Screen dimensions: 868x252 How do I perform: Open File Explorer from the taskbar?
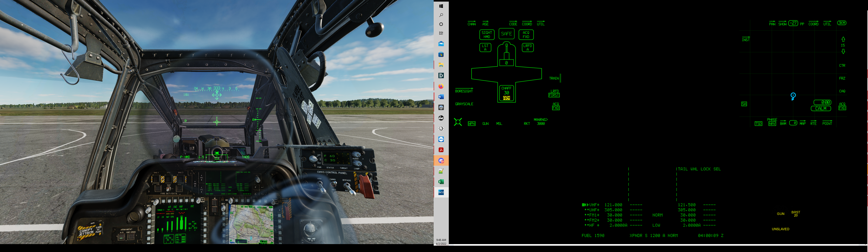coord(441,65)
